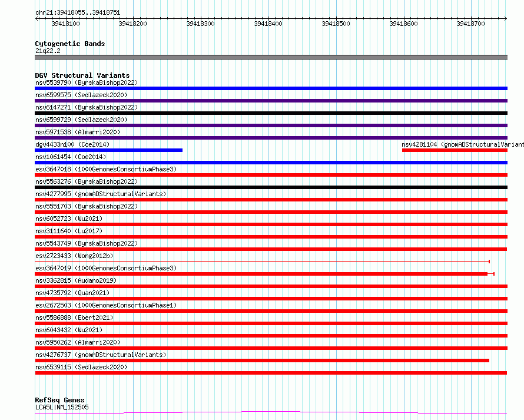The width and height of the screenshot is (524, 420).
Task: Click ruler position 39418100
Action: coord(65,24)
